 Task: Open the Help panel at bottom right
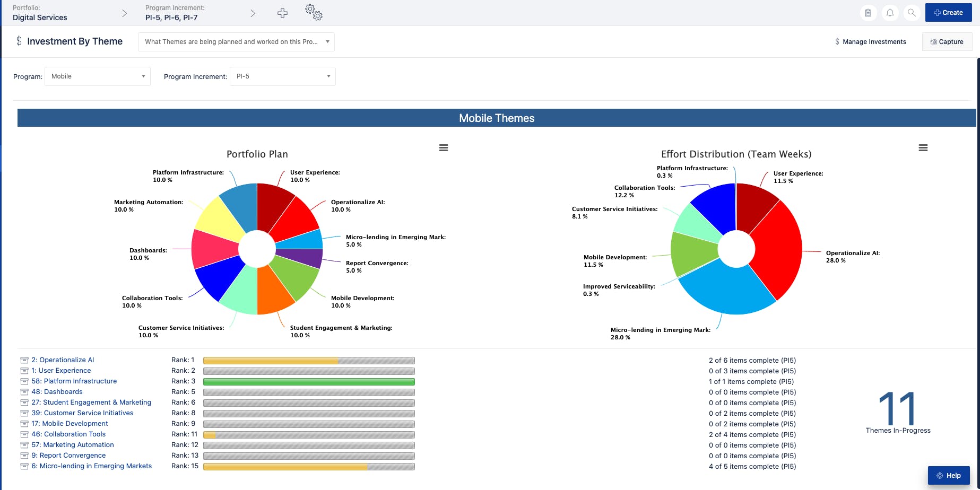point(949,476)
